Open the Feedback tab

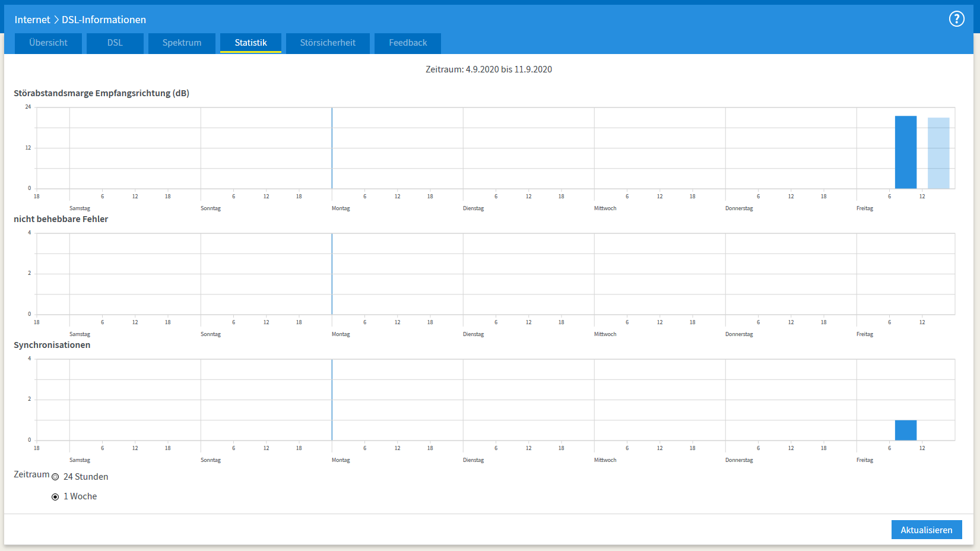coord(408,43)
